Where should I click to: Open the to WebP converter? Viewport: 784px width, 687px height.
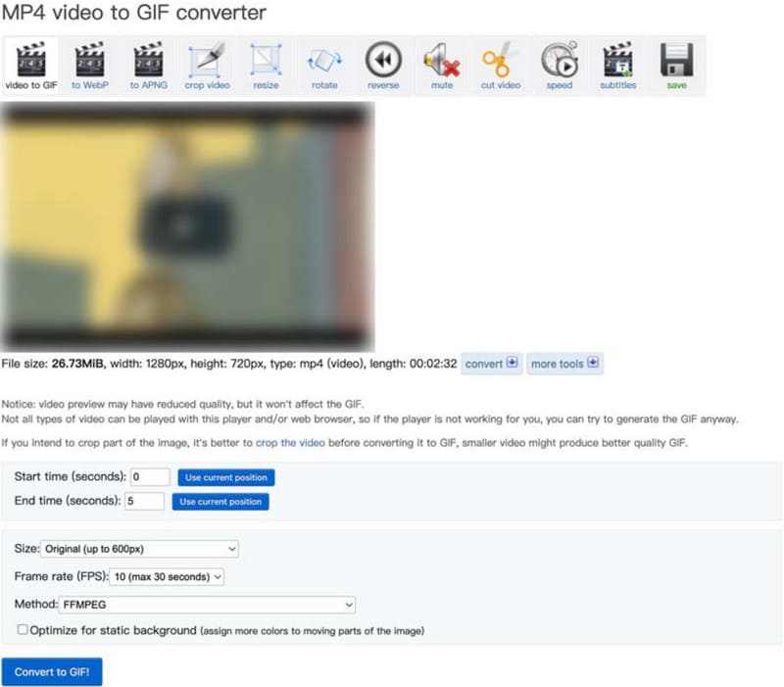coord(89,65)
